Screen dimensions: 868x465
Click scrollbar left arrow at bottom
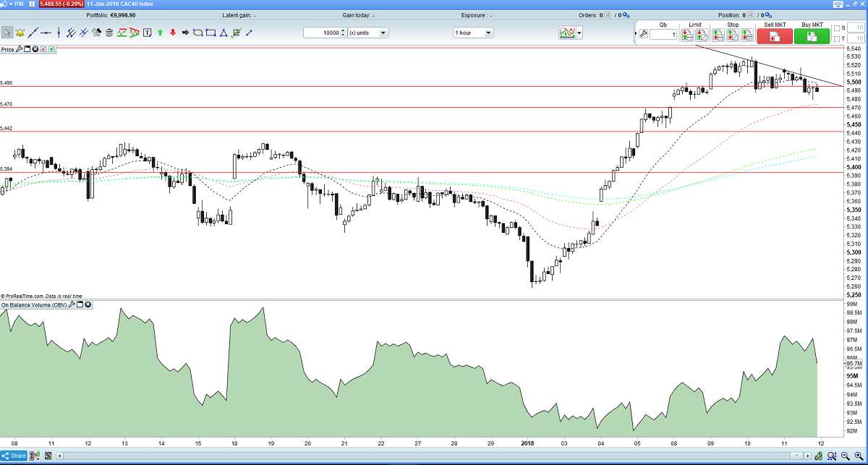tap(61, 456)
